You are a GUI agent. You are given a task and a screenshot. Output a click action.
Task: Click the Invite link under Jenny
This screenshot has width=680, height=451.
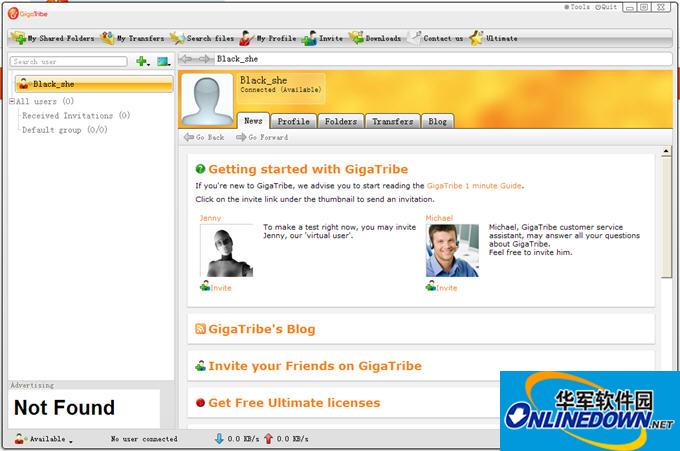pyautogui.click(x=220, y=287)
